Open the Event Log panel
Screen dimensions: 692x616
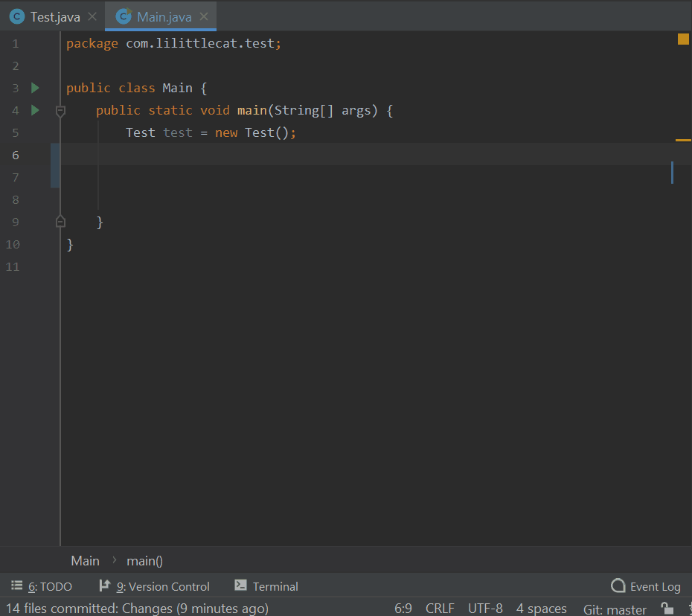pos(646,586)
